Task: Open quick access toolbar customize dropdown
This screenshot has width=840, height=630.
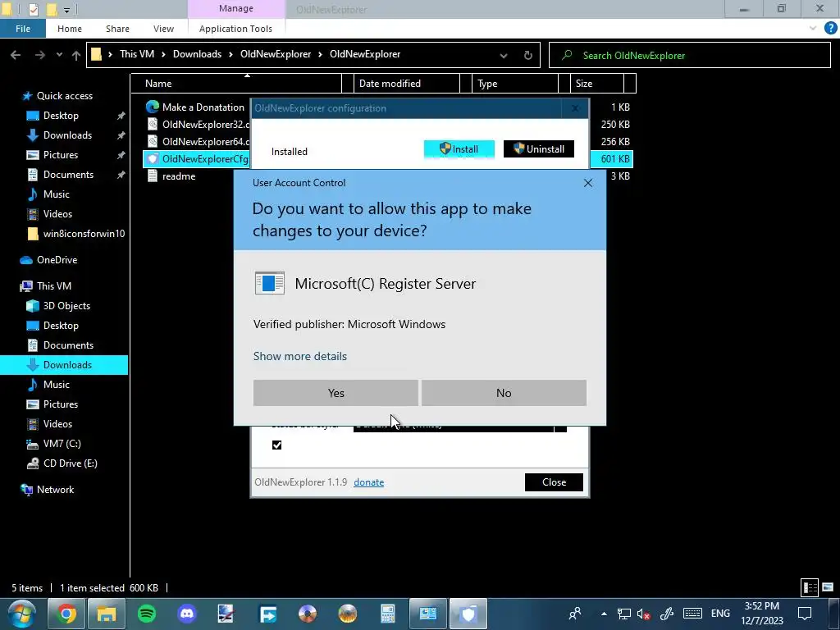Action: tap(66, 10)
